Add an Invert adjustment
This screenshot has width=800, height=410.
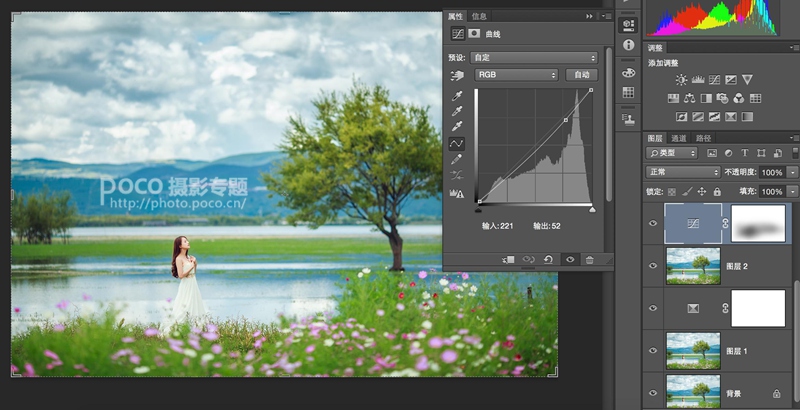pyautogui.click(x=681, y=117)
